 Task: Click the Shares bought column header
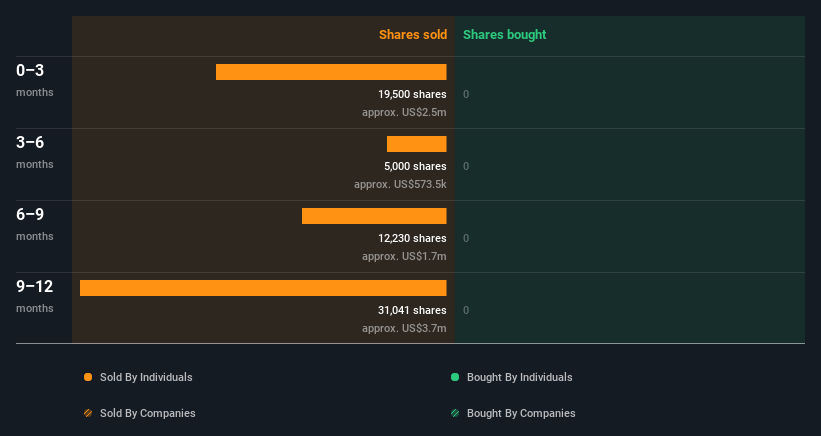(504, 35)
